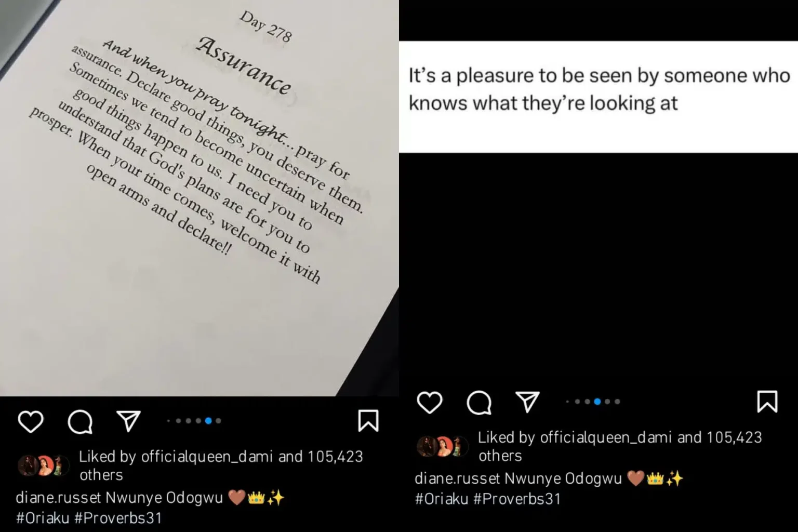
Task: Like the left post with heart icon
Action: click(x=31, y=421)
